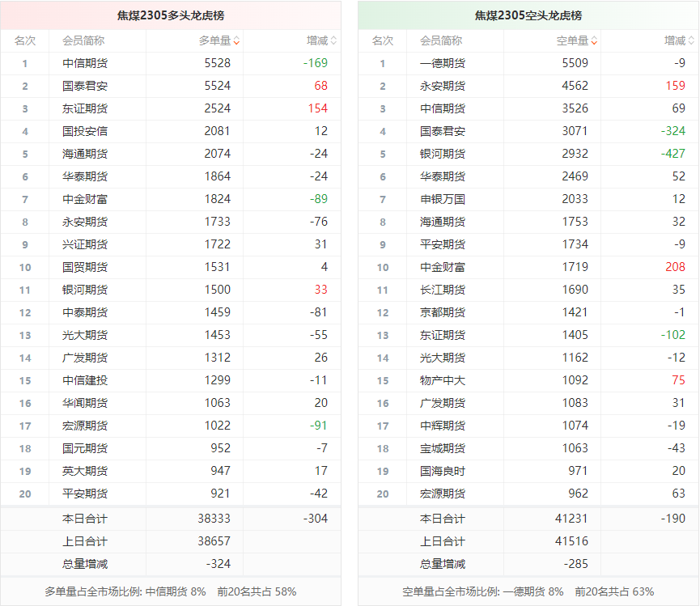The width and height of the screenshot is (700, 606).
Task: Click 国投安信 member name
Action: [x=85, y=131]
